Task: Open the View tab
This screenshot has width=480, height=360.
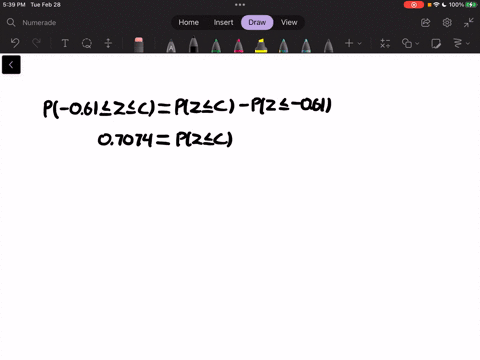Action: [289, 22]
